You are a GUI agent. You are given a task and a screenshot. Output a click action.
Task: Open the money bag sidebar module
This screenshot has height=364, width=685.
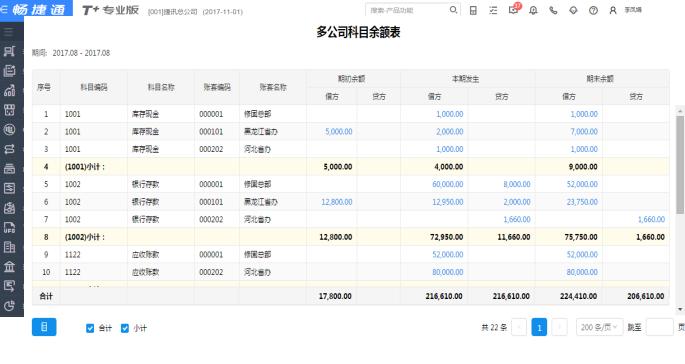point(9,208)
